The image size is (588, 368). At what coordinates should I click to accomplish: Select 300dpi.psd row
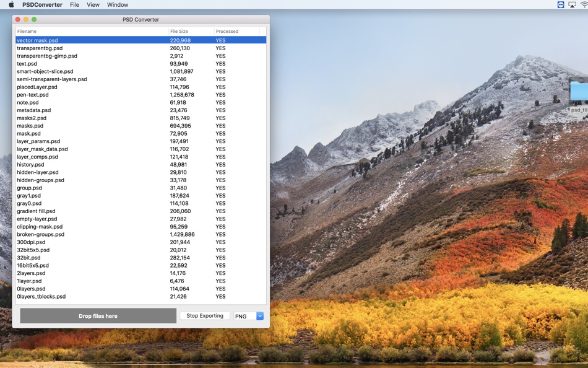tap(141, 242)
